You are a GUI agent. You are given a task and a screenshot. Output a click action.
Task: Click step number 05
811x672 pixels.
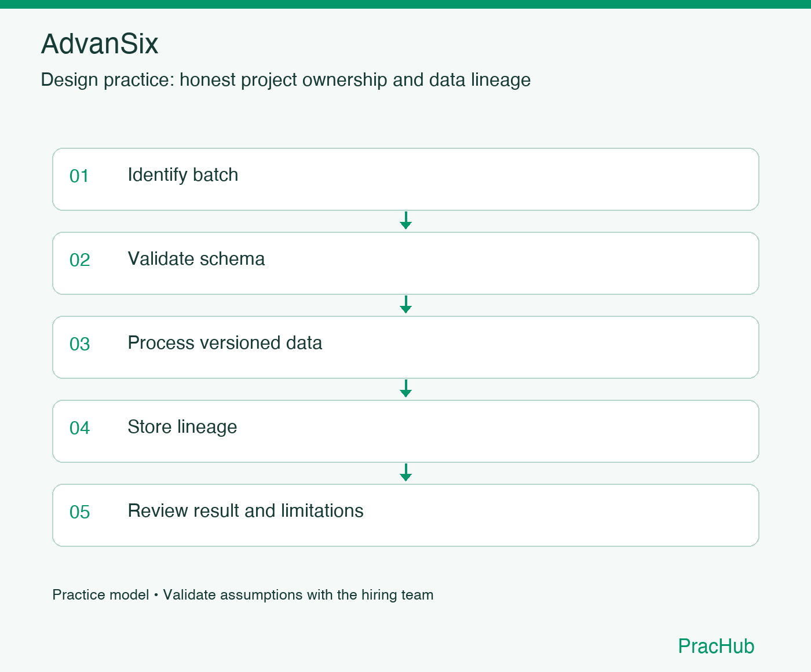80,512
